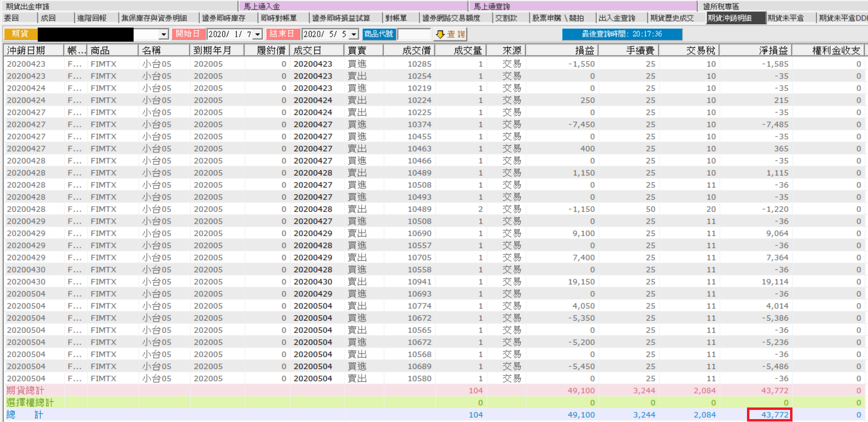Click the 結束日 label

(282, 34)
